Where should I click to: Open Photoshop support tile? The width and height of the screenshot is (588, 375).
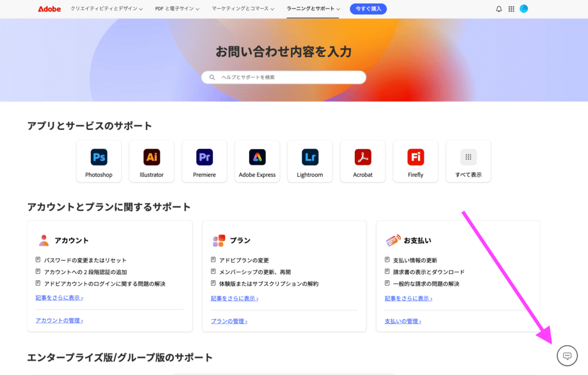[99, 161]
